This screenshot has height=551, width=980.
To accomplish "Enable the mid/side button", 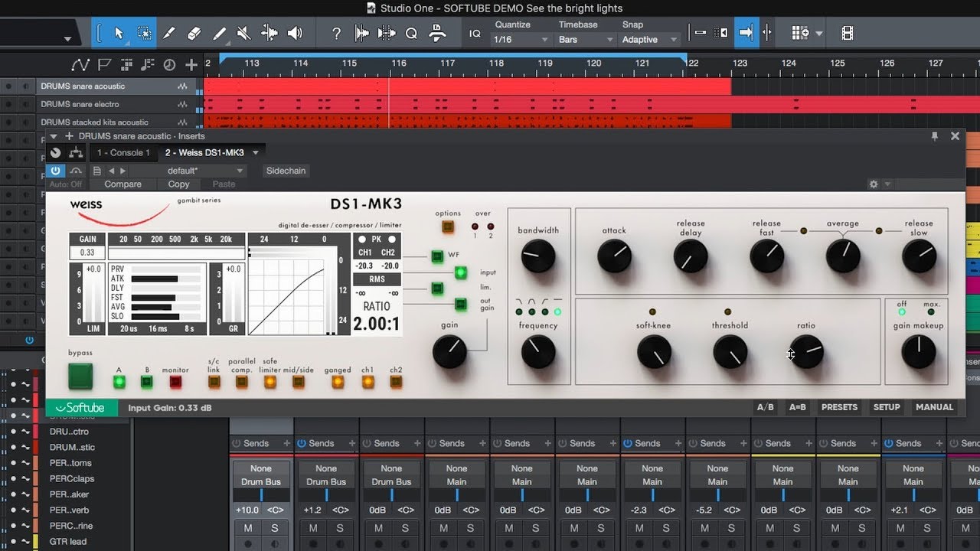I will pos(299,380).
